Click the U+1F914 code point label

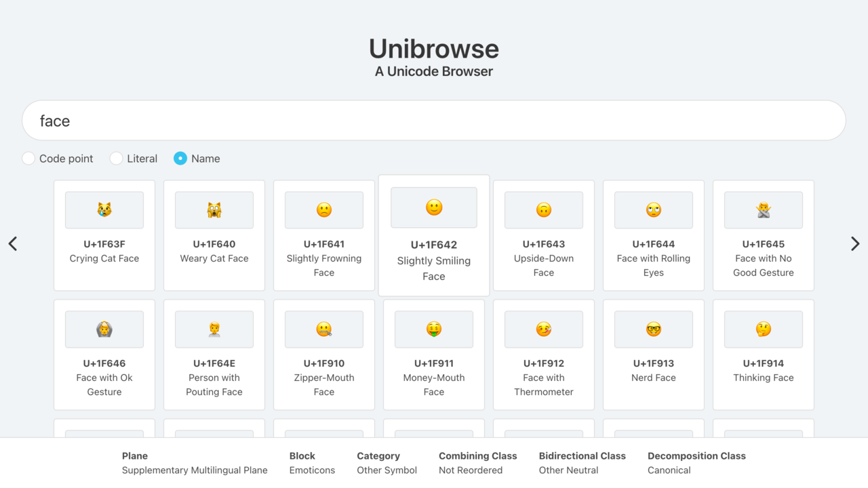click(764, 363)
